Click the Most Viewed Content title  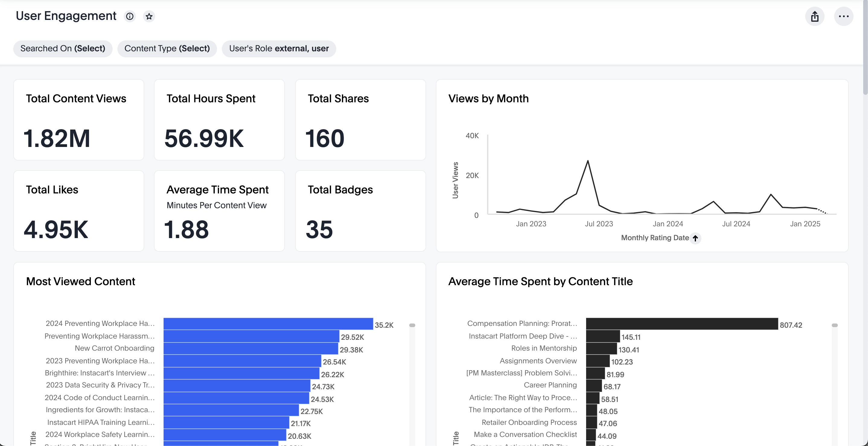pyautogui.click(x=81, y=281)
